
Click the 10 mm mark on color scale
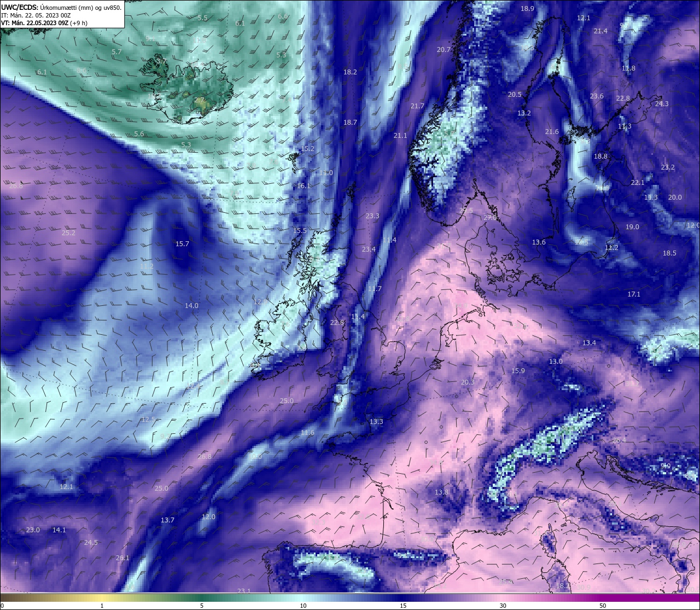[x=303, y=606]
